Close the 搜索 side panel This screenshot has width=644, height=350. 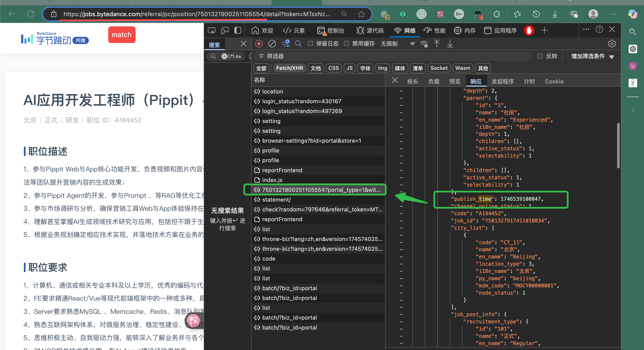(243, 44)
